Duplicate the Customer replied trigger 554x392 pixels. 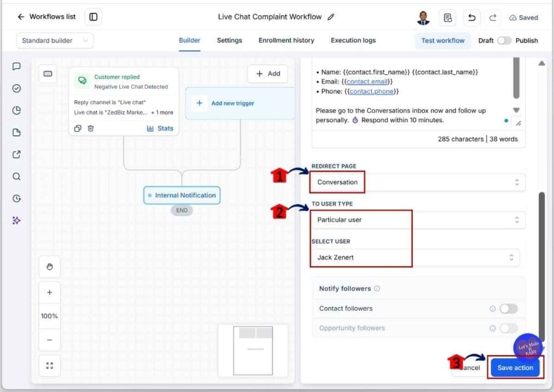(x=78, y=128)
